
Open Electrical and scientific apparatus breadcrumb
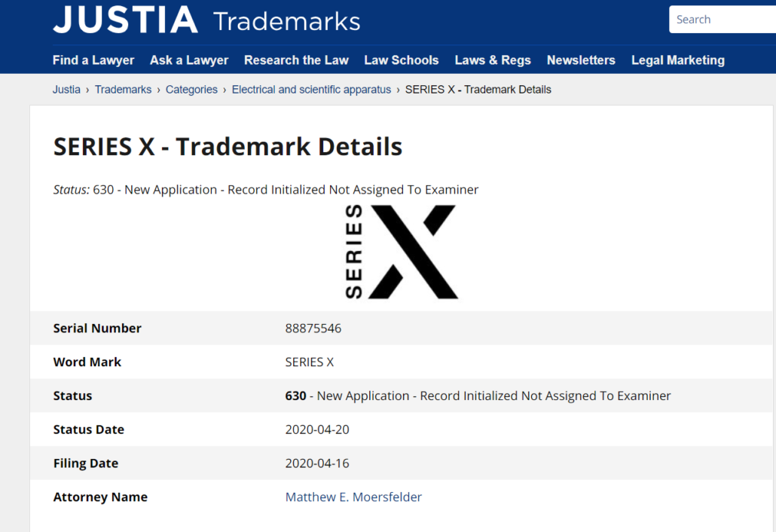click(x=311, y=90)
